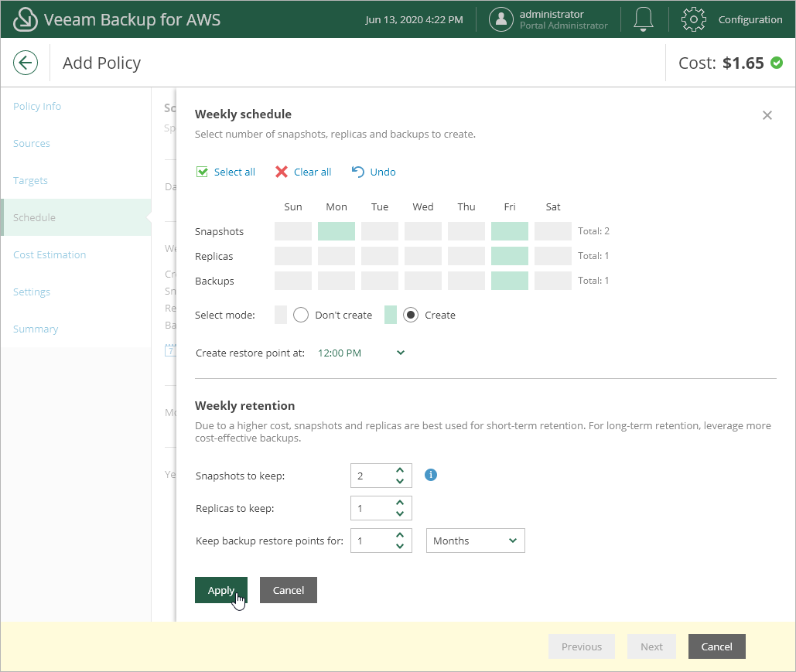Click the Select all checkmark icon
796x672 pixels.
202,172
